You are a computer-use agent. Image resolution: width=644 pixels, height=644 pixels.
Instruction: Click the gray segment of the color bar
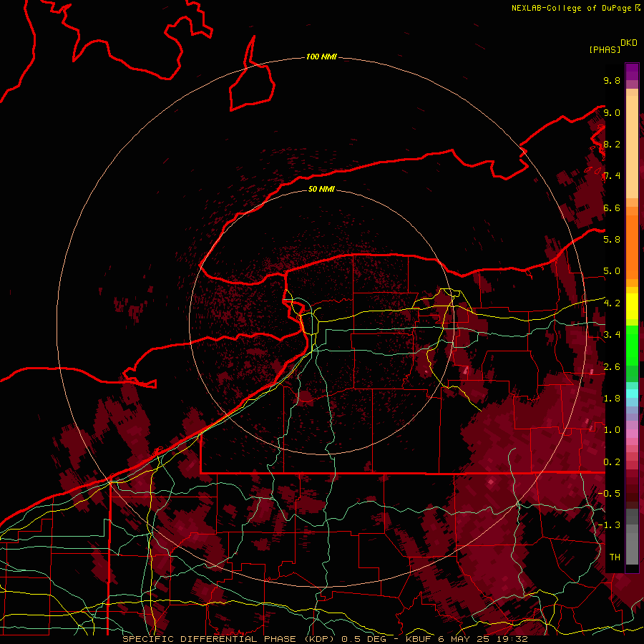click(x=632, y=536)
